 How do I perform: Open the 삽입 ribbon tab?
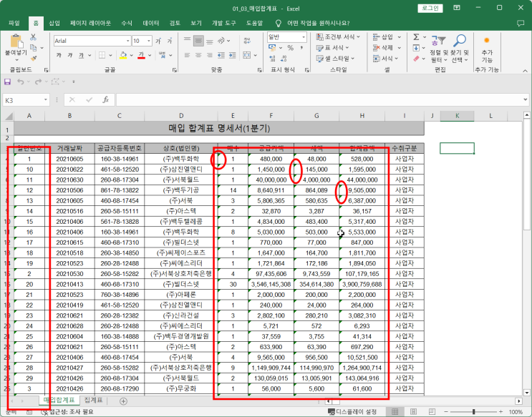tap(54, 23)
